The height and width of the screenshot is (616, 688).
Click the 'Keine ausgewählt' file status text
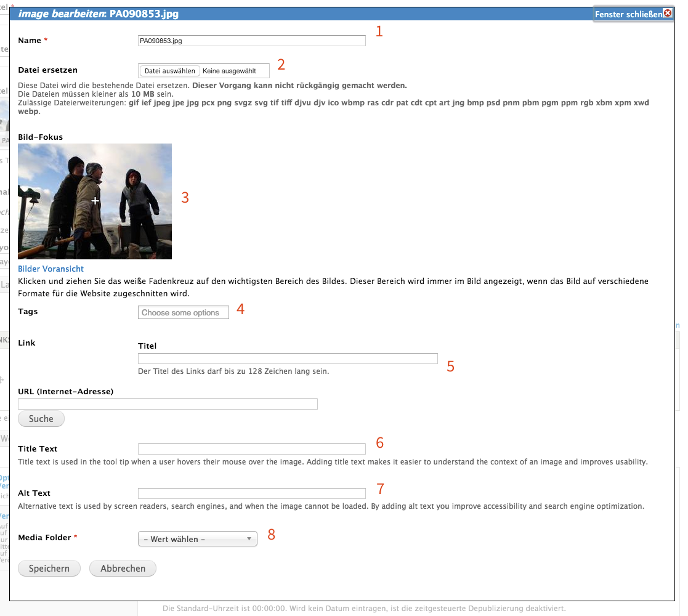[229, 71]
